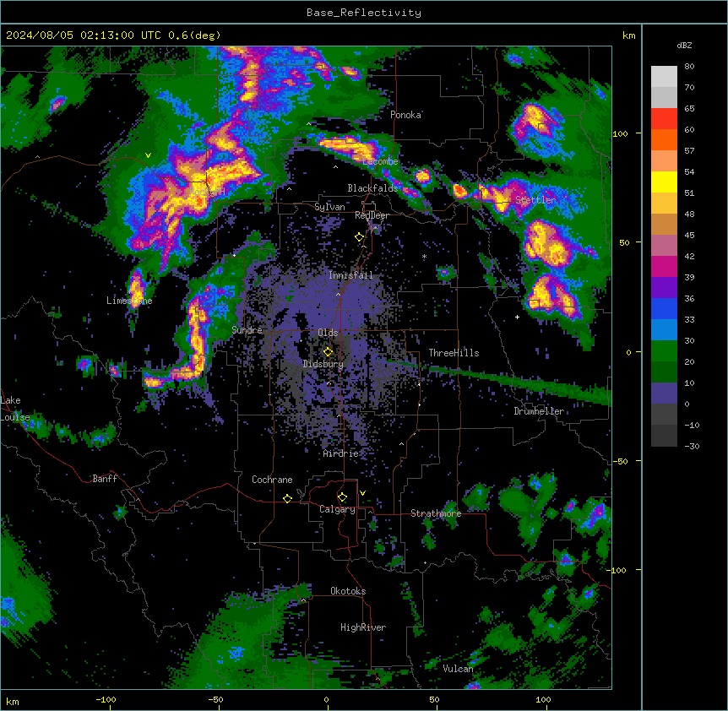The width and height of the screenshot is (728, 711).
Task: Click the km unit label at the bottom-left corner
Action: [x=13, y=701]
